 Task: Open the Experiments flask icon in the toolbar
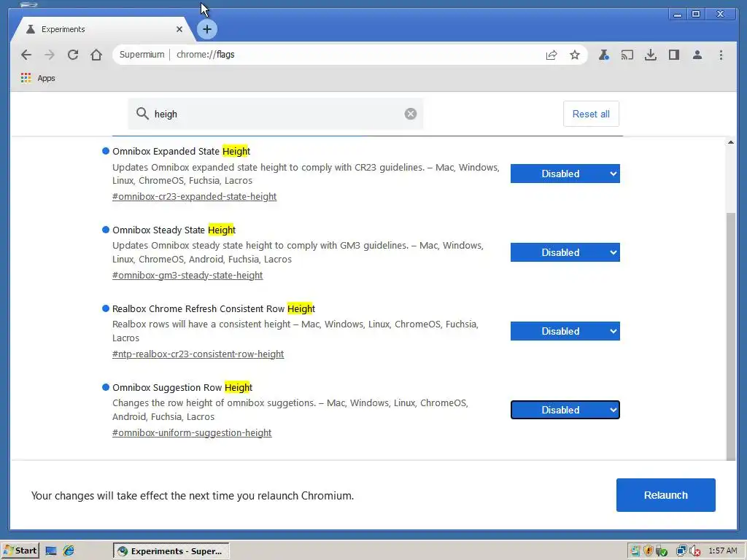click(x=603, y=55)
